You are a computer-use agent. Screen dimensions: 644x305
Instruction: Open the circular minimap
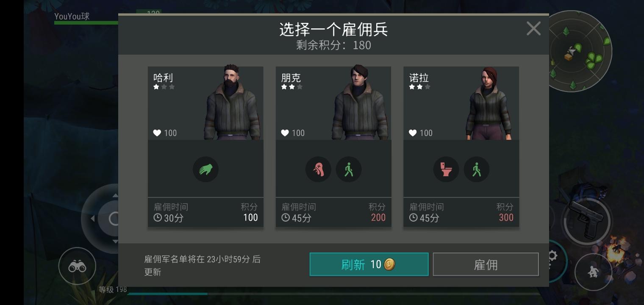pos(580,52)
